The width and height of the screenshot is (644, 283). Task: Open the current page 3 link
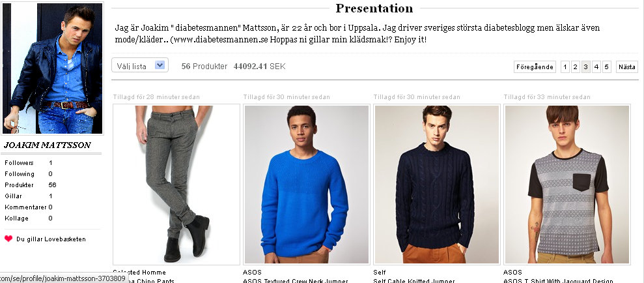(586, 67)
